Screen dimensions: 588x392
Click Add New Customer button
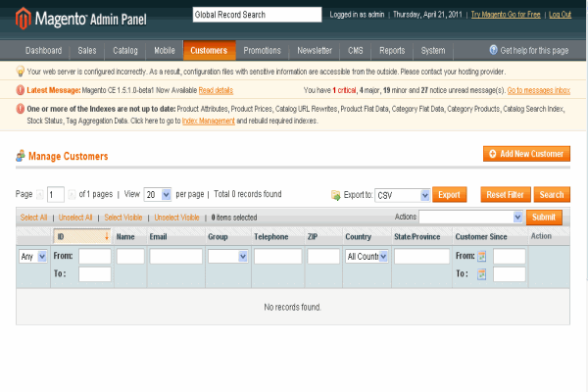pyautogui.click(x=526, y=154)
